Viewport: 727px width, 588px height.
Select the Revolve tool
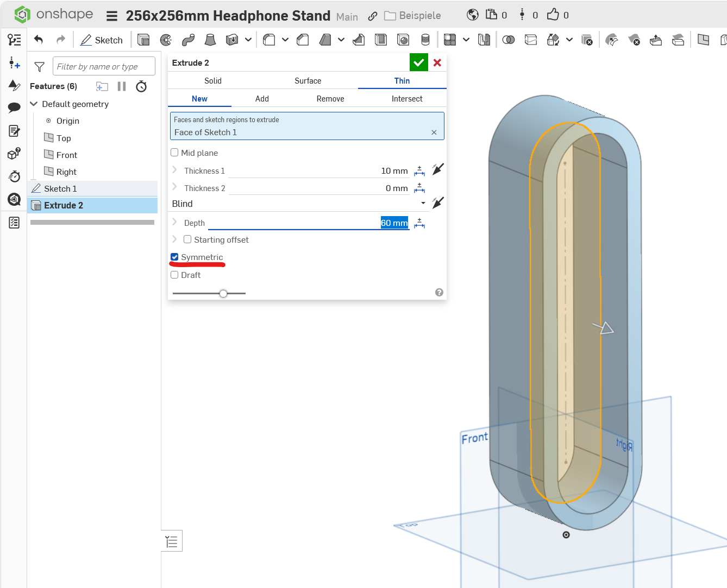[166, 40]
